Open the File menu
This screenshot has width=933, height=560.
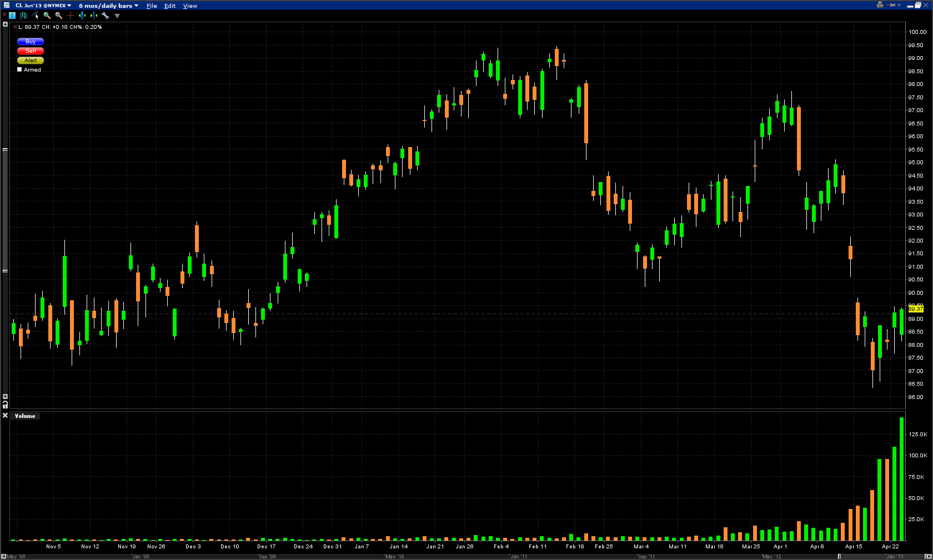coord(152,6)
